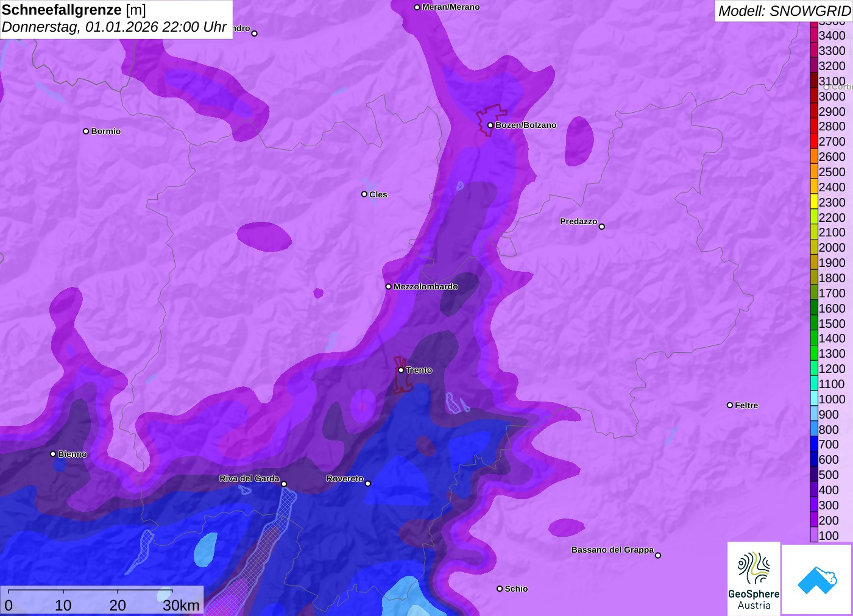Click the Riva del Garda marker
This screenshot has height=616, width=853.
pyautogui.click(x=284, y=484)
